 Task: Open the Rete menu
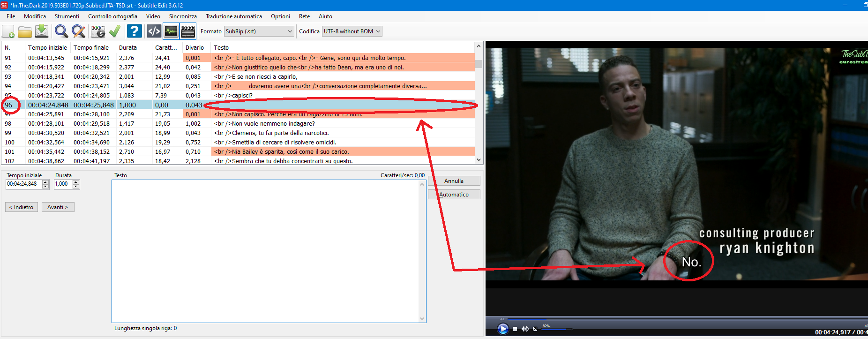[304, 16]
